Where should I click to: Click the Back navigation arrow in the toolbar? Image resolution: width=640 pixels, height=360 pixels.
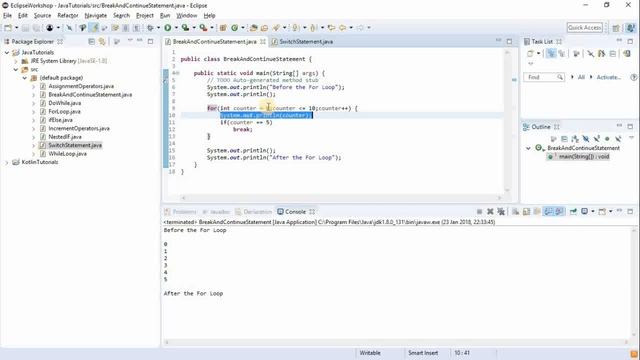342,28
